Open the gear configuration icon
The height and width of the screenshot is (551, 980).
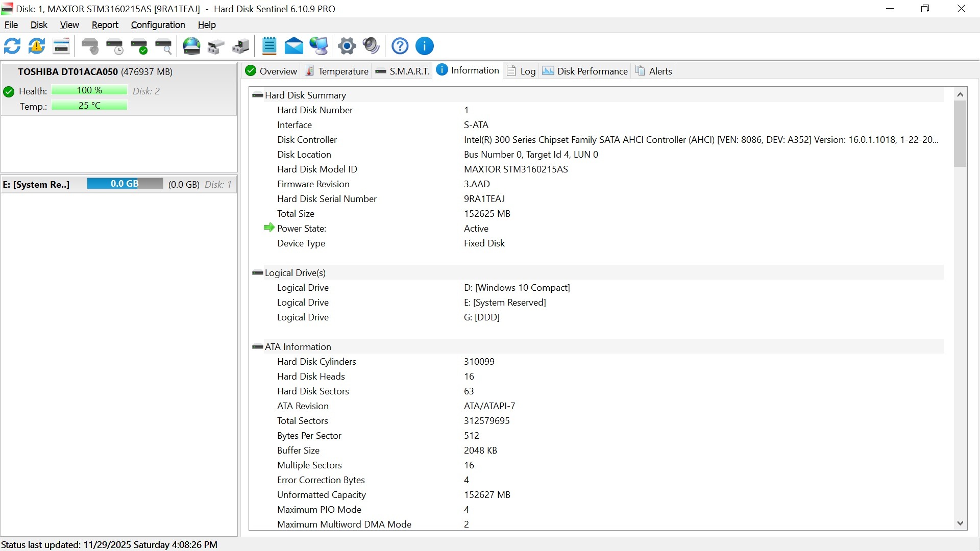click(347, 46)
